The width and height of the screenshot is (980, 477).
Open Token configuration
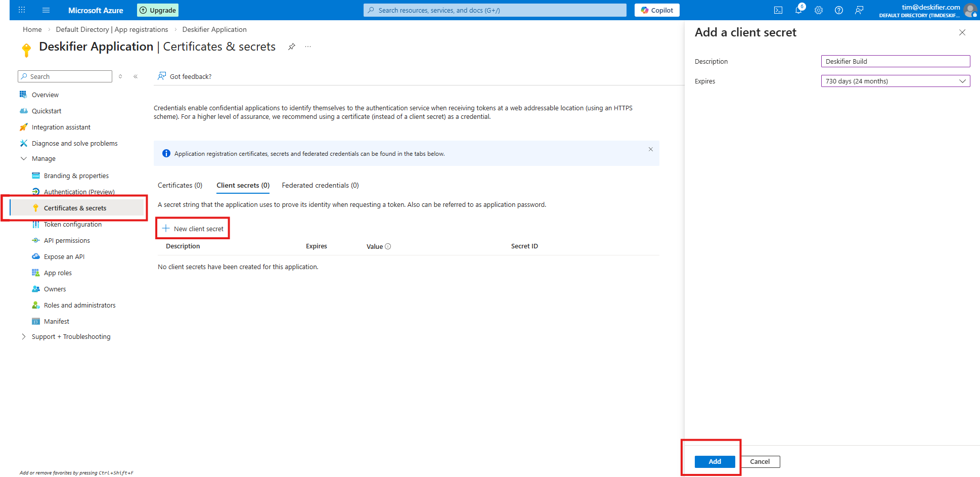coord(73,224)
